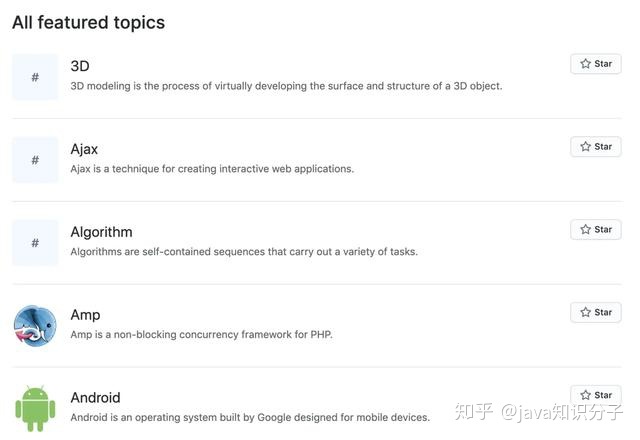Click the Ajax topic hash icon
Screen dimensions: 640x440
coord(35,160)
